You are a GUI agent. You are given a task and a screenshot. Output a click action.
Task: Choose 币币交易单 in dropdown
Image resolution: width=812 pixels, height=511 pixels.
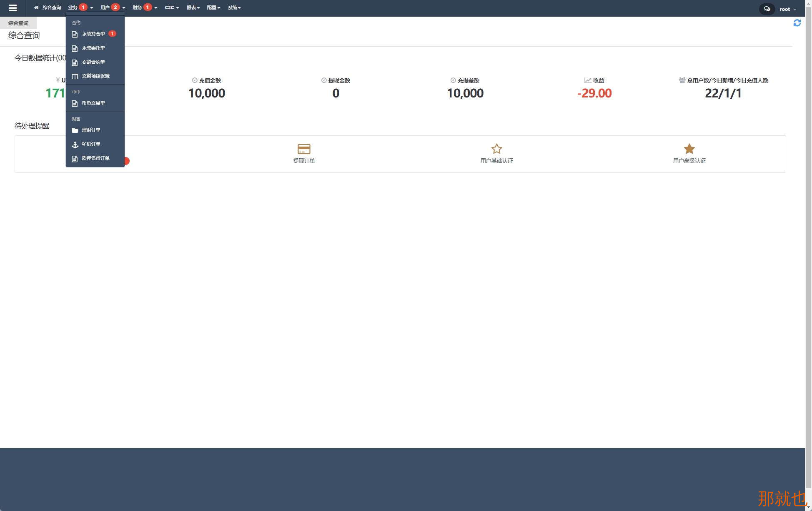[x=93, y=103]
